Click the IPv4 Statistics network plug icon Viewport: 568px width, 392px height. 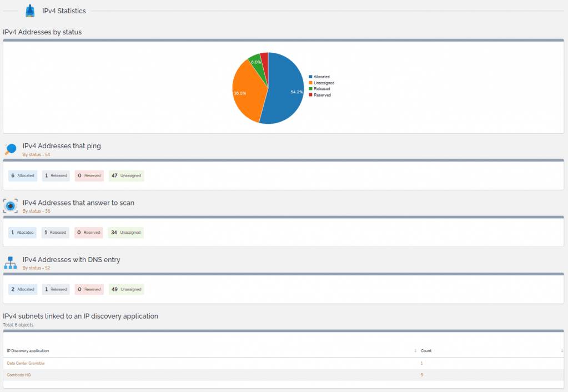tap(29, 10)
